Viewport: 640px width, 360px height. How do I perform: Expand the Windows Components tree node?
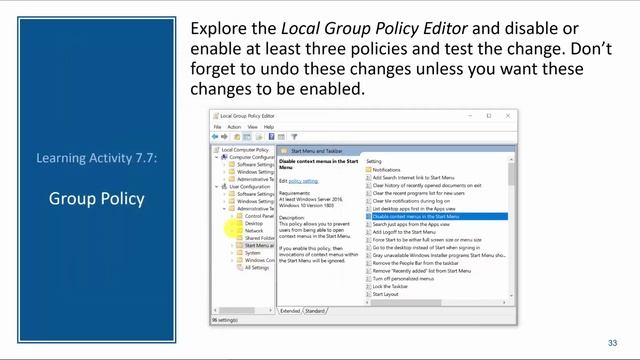coord(233,260)
